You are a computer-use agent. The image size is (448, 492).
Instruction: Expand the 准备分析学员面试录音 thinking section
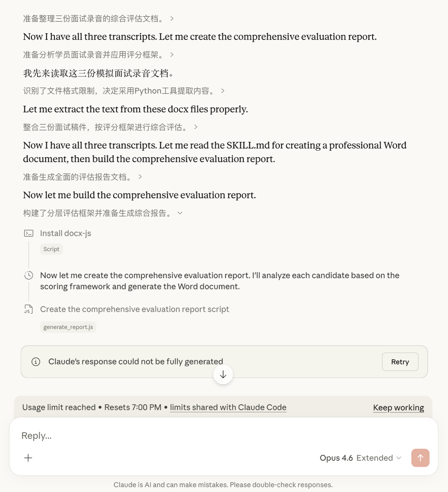click(172, 55)
